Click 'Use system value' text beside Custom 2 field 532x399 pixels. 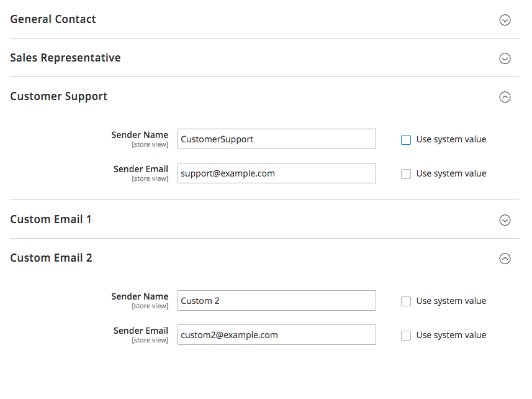(x=451, y=301)
